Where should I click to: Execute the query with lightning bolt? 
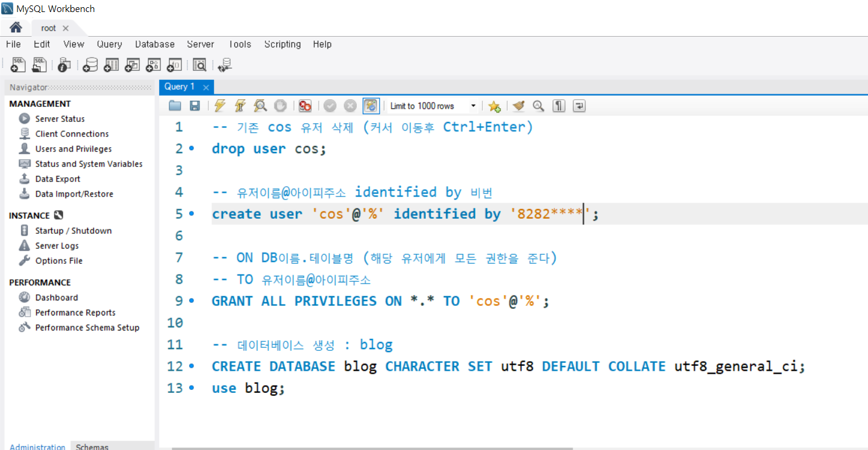(220, 106)
